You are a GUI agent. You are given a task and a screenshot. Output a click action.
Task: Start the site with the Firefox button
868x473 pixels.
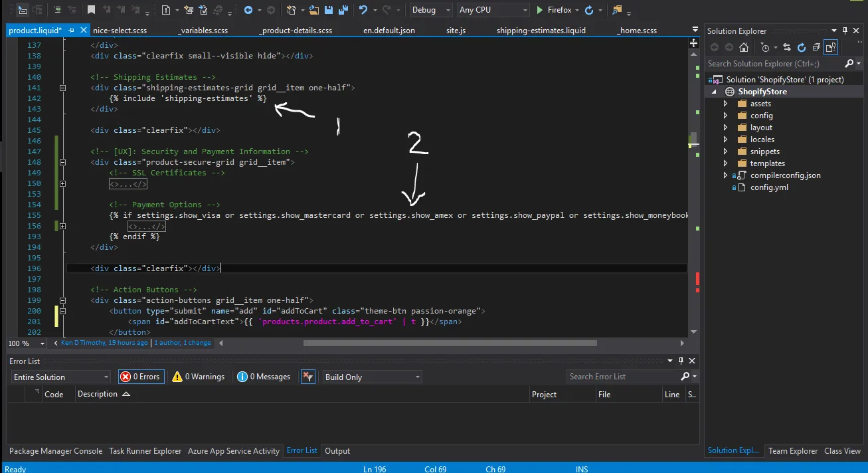coord(554,10)
